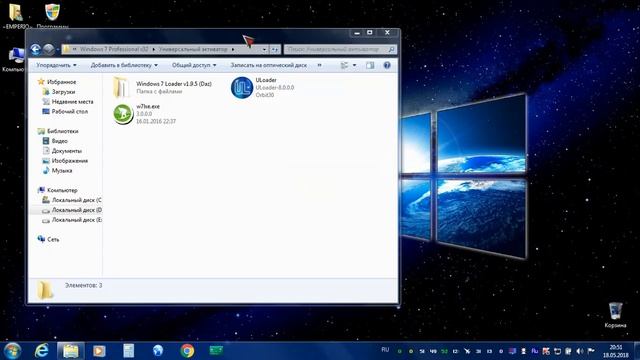
Task: Open the address bar history dropdown
Action: pos(264,49)
